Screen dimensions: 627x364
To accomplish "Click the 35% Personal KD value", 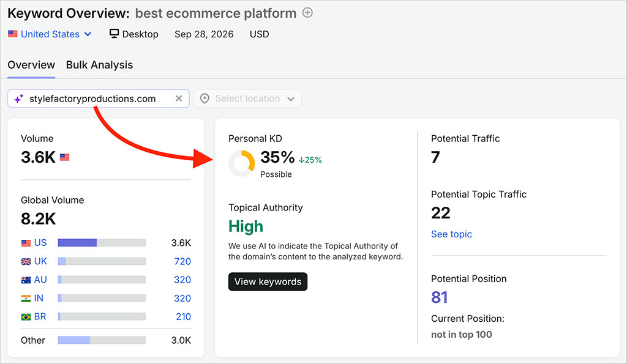I will click(277, 157).
